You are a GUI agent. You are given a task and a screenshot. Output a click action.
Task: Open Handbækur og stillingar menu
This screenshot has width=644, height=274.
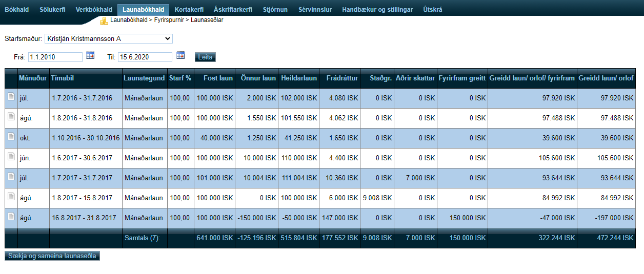[377, 10]
